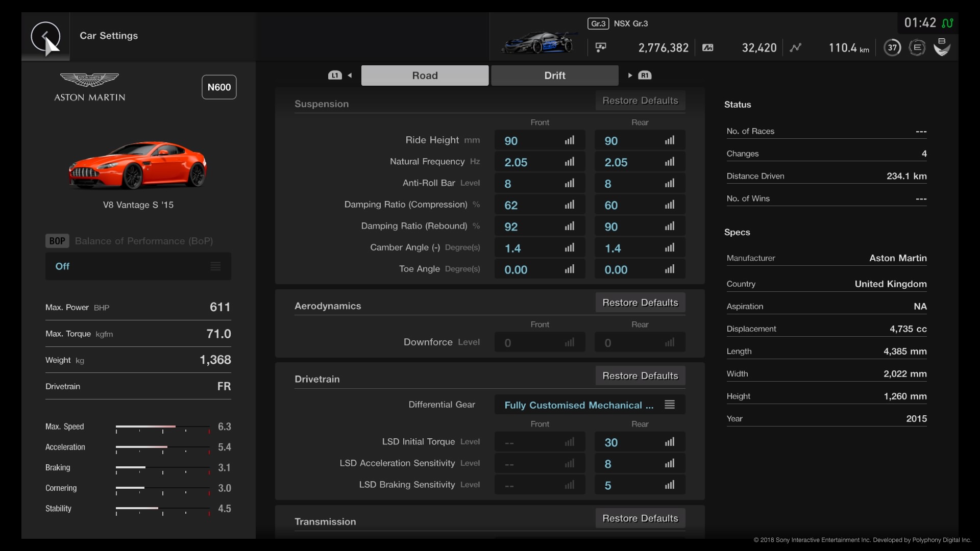
Task: Click Restore Defaults for Aerodynamics
Action: (x=640, y=302)
